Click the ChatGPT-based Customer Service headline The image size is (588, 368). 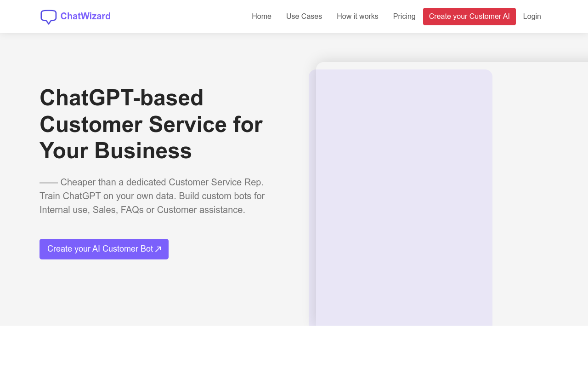[152, 124]
